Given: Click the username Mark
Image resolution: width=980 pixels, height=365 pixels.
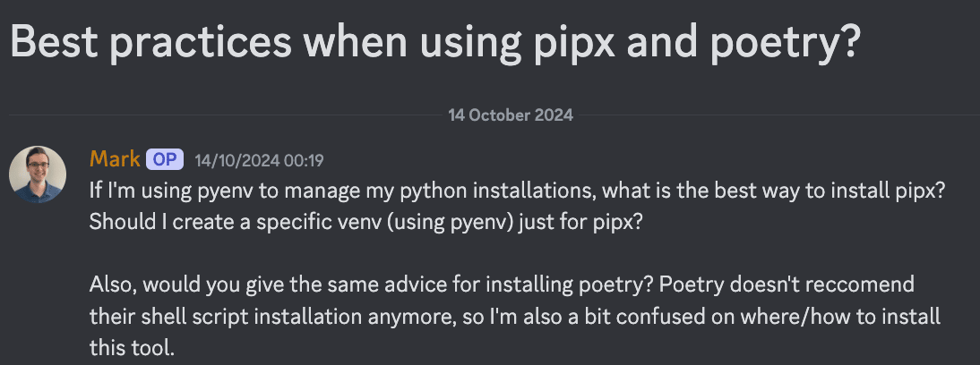Looking at the screenshot, I should 115,159.
